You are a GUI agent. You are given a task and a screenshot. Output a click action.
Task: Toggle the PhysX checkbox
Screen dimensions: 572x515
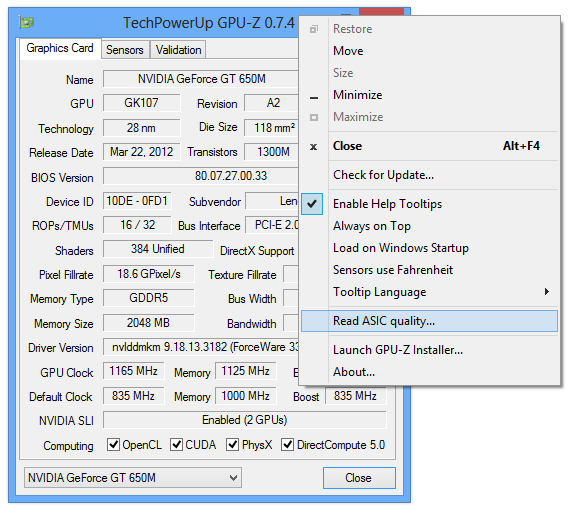coord(232,445)
